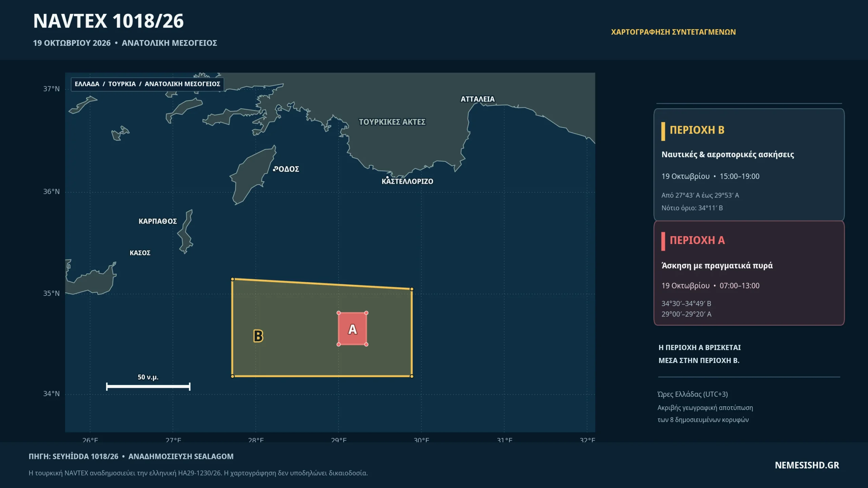The image size is (868, 488).
Task: Click the ΚΑΣΟΣ island label
Action: click(x=140, y=253)
